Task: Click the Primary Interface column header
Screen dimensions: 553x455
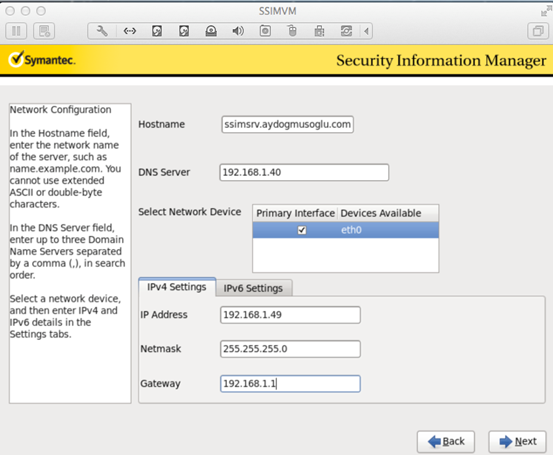Action: [x=296, y=213]
